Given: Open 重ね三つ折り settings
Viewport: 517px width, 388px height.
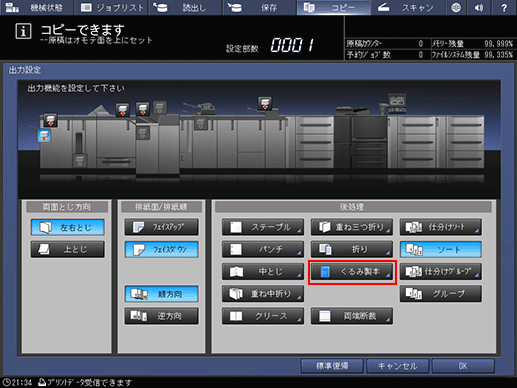Looking at the screenshot, I should tap(352, 227).
